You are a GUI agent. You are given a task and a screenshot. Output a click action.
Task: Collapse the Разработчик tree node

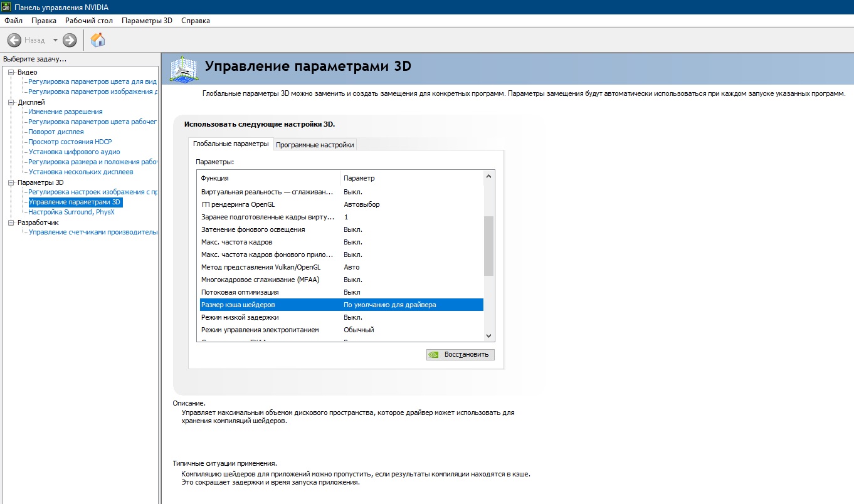point(11,223)
